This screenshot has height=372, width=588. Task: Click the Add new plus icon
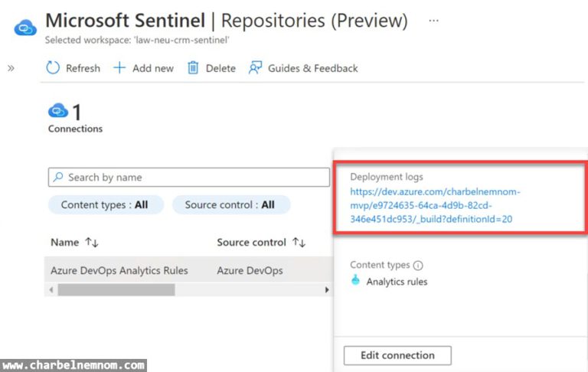pyautogui.click(x=119, y=68)
